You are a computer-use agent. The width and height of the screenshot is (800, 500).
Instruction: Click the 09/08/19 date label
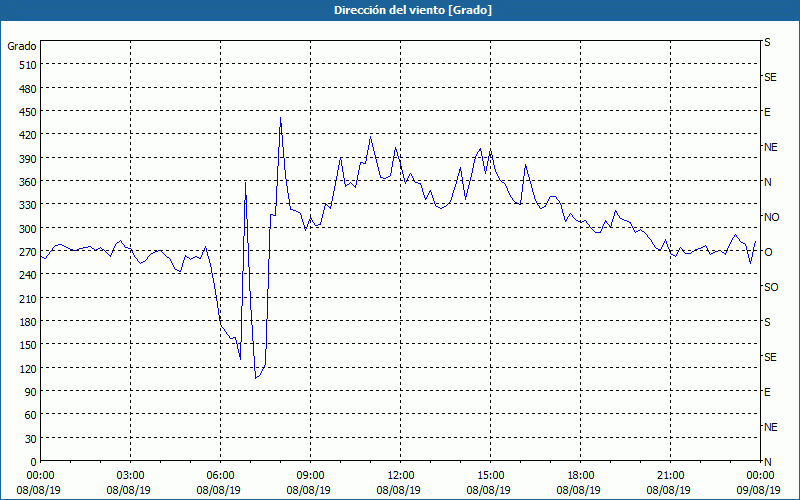[x=758, y=490]
